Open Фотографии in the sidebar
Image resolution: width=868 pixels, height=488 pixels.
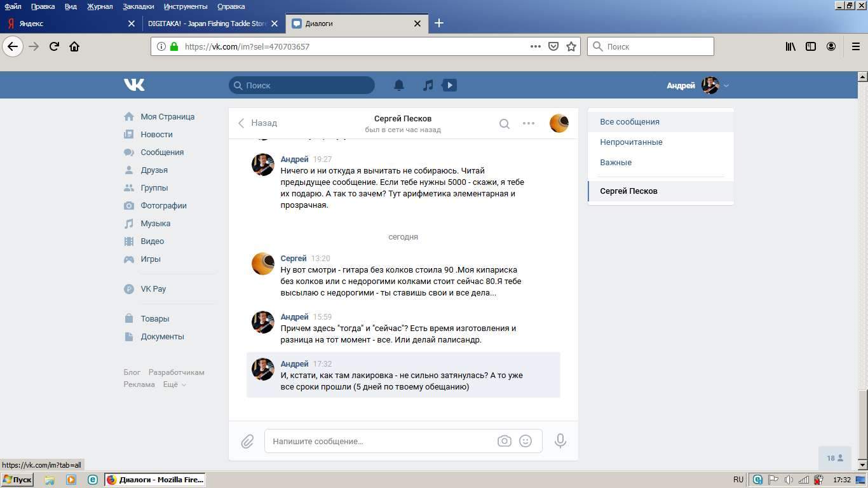point(164,206)
